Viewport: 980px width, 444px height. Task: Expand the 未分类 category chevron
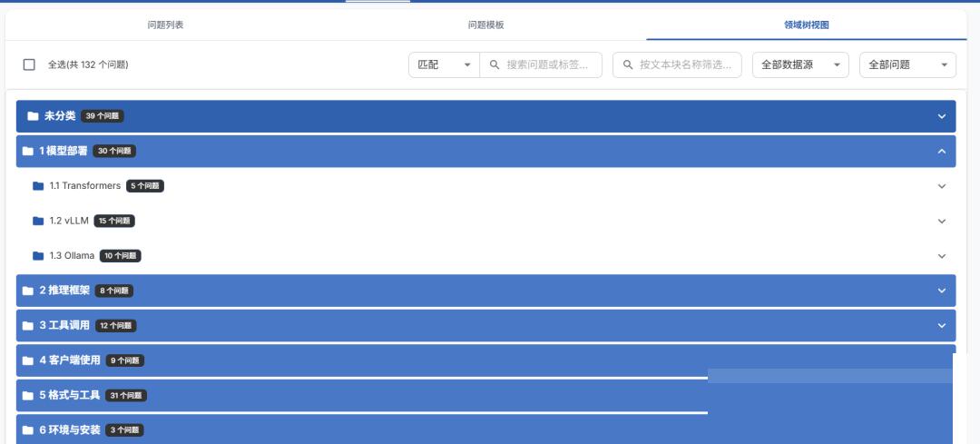942,116
